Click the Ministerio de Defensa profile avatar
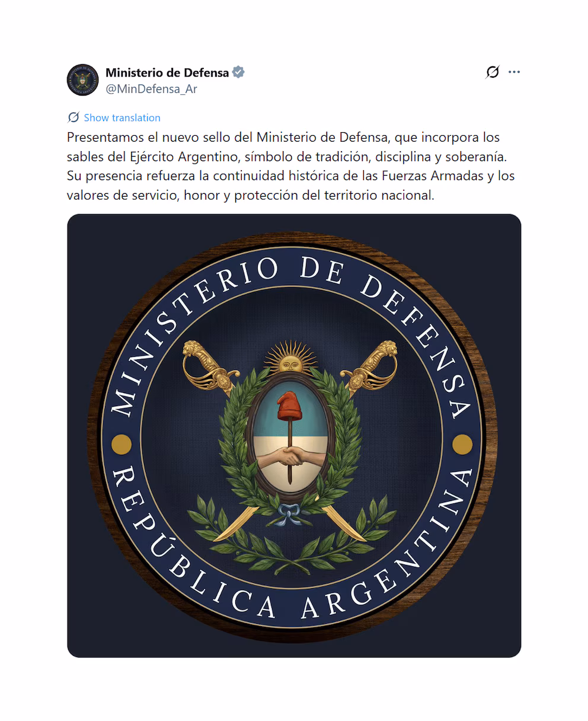Screen dimensions: 588x721 (x=82, y=80)
